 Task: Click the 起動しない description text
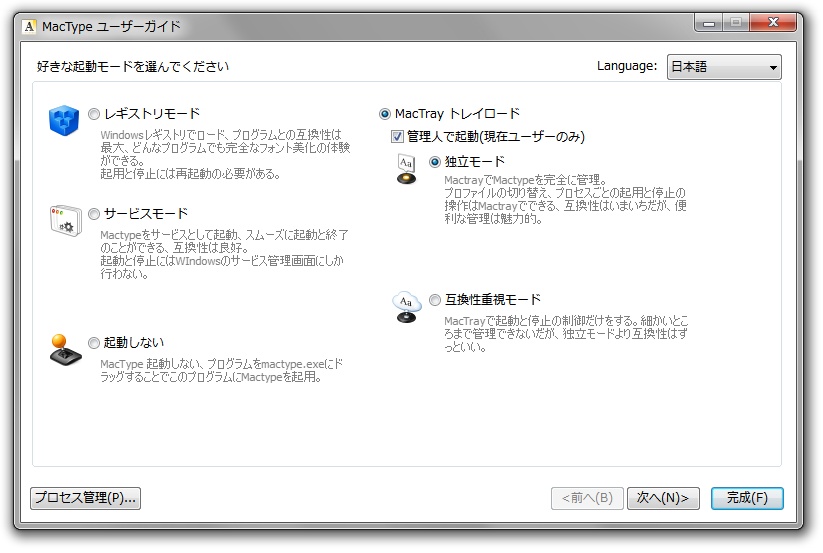221,370
